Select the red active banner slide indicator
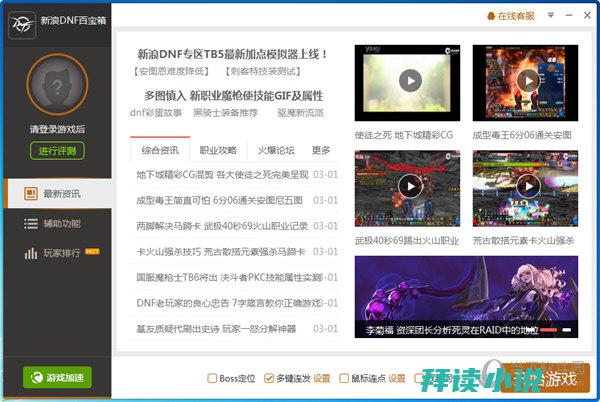The height and width of the screenshot is (402, 600). click(x=549, y=330)
